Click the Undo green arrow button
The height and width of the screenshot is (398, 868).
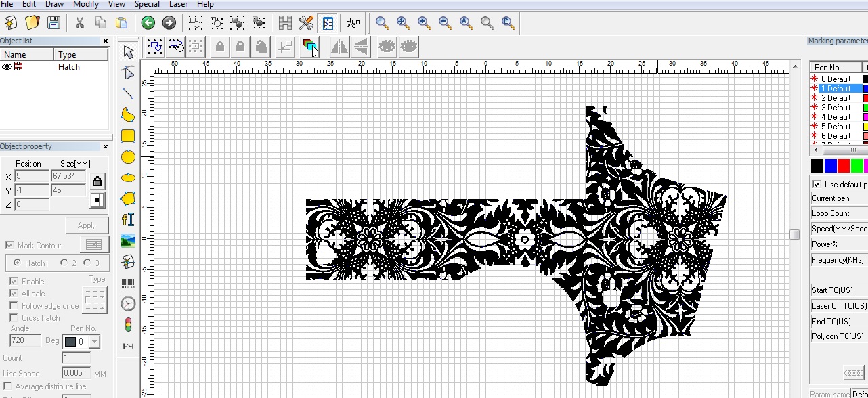click(x=148, y=23)
